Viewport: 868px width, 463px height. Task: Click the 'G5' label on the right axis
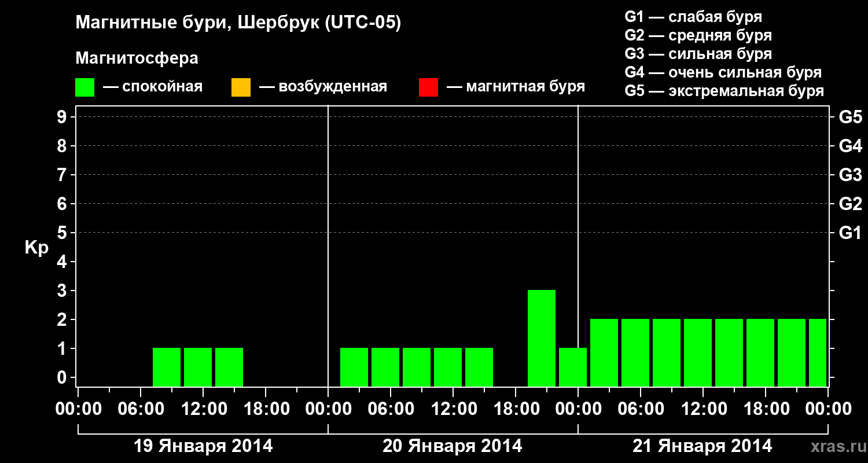pyautogui.click(x=851, y=117)
